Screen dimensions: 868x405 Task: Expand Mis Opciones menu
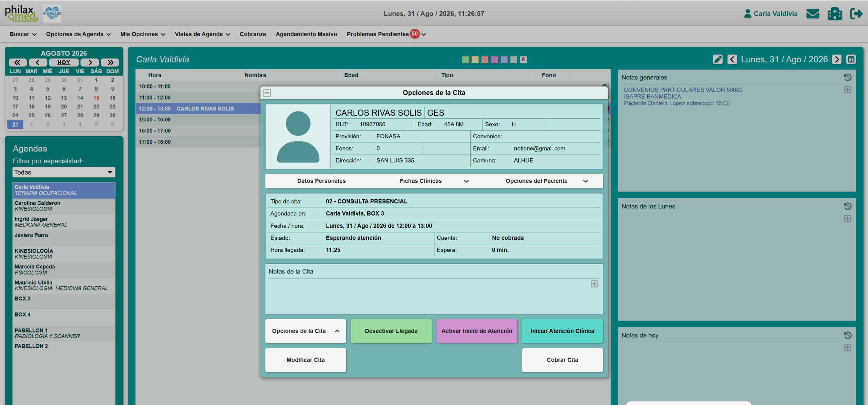[143, 34]
